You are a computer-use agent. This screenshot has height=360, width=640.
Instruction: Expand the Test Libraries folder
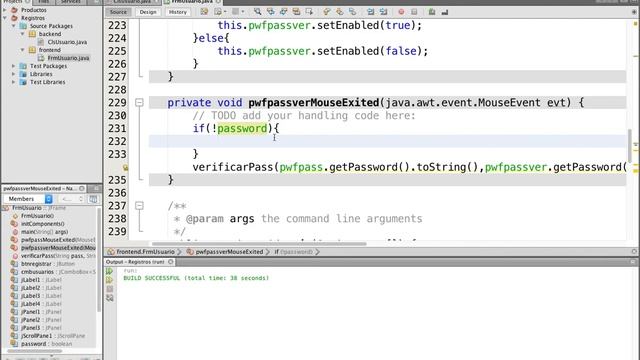[13, 82]
